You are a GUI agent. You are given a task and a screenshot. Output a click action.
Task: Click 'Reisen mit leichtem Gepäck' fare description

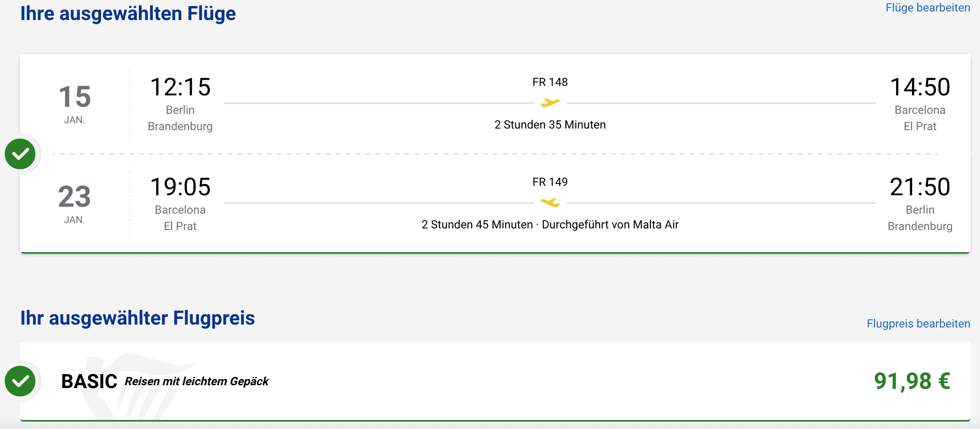197,382
